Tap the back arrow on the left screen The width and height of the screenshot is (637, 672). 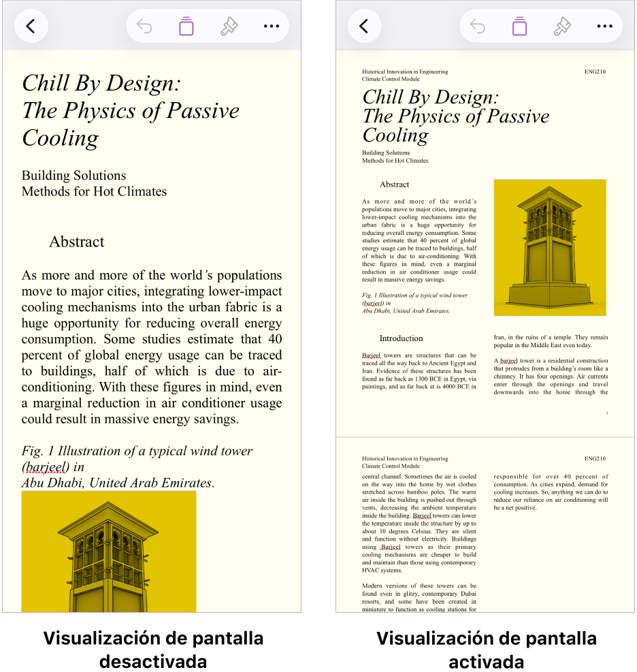pos(31,25)
